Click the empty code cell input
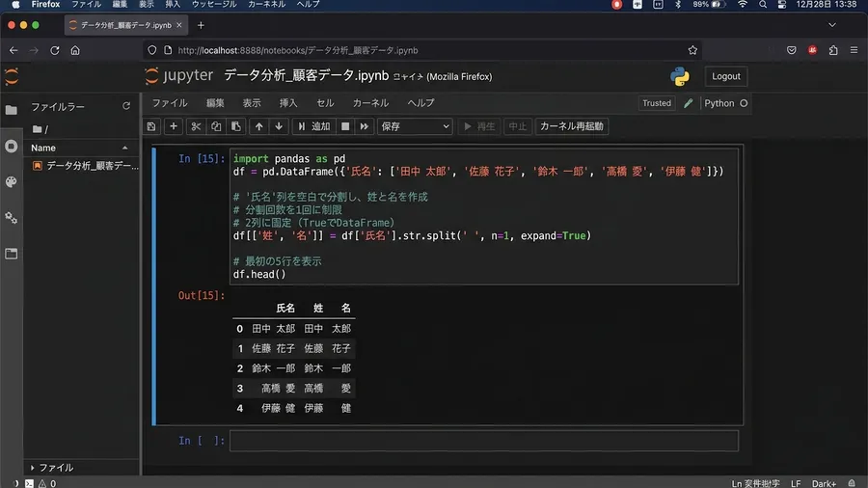The height and width of the screenshot is (488, 868). tap(484, 441)
